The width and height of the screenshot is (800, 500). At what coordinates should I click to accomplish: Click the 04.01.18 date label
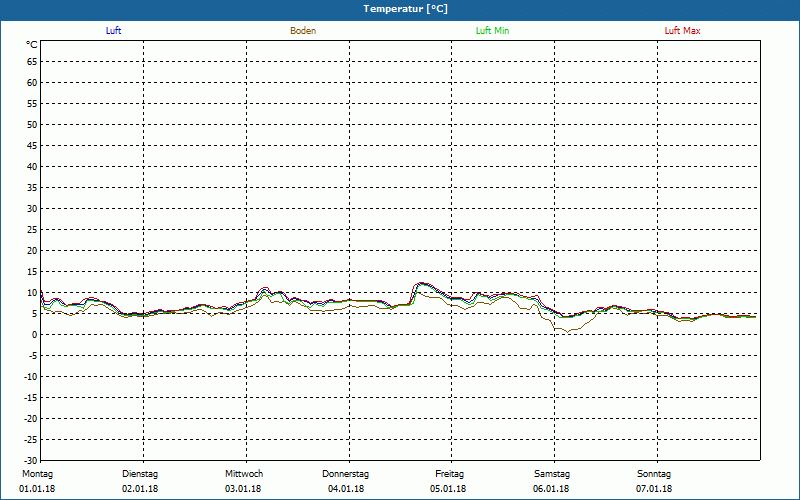click(x=346, y=489)
